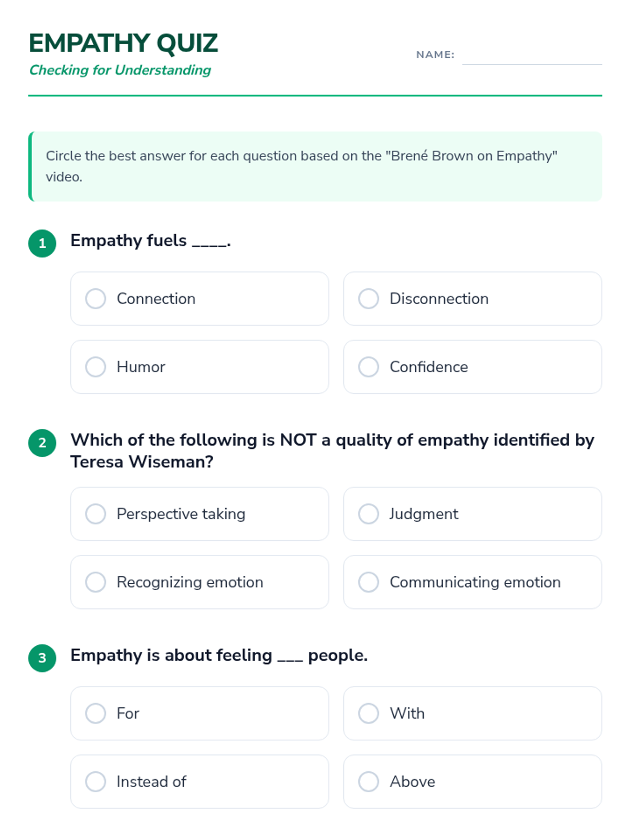Choose Perspective taking option
This screenshot has width=630, height=840.
[96, 514]
